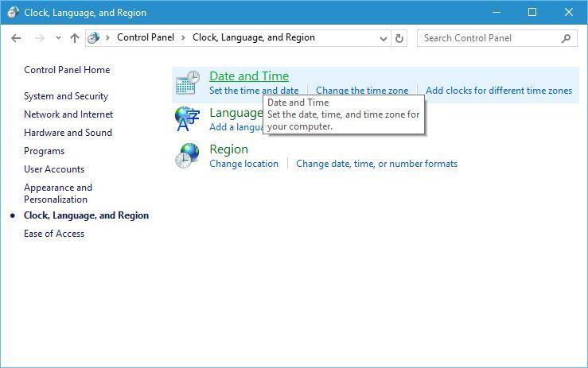Choose Change location under Region
This screenshot has width=588, height=368.
click(x=243, y=164)
